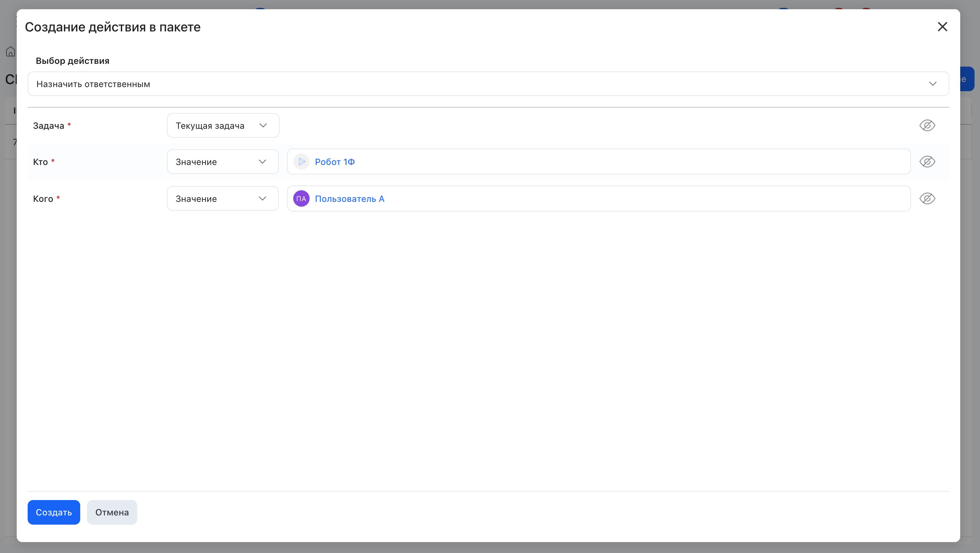Image resolution: width=980 pixels, height=553 pixels.
Task: Close the action creation dialog
Action: click(x=942, y=27)
